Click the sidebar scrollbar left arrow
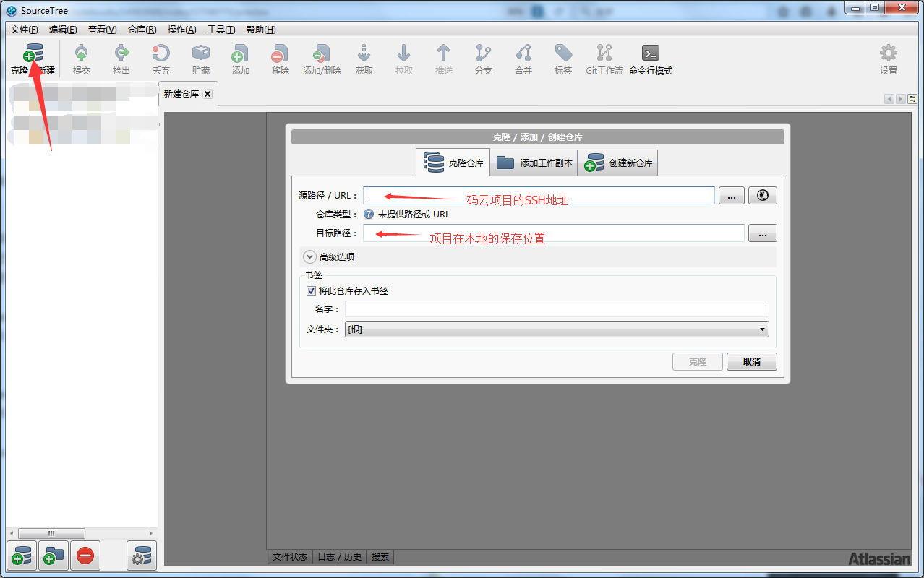This screenshot has width=924, height=578. point(11,533)
